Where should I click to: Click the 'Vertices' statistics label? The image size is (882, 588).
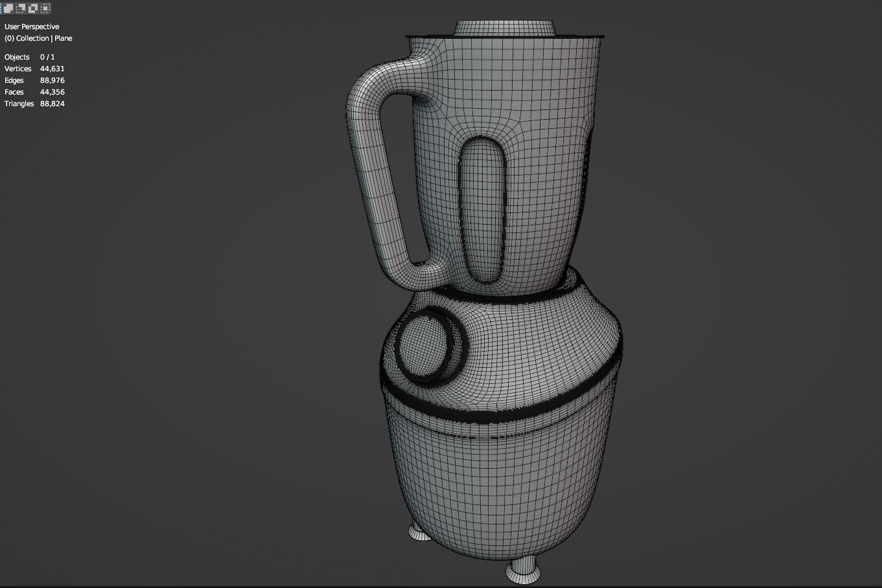(18, 69)
